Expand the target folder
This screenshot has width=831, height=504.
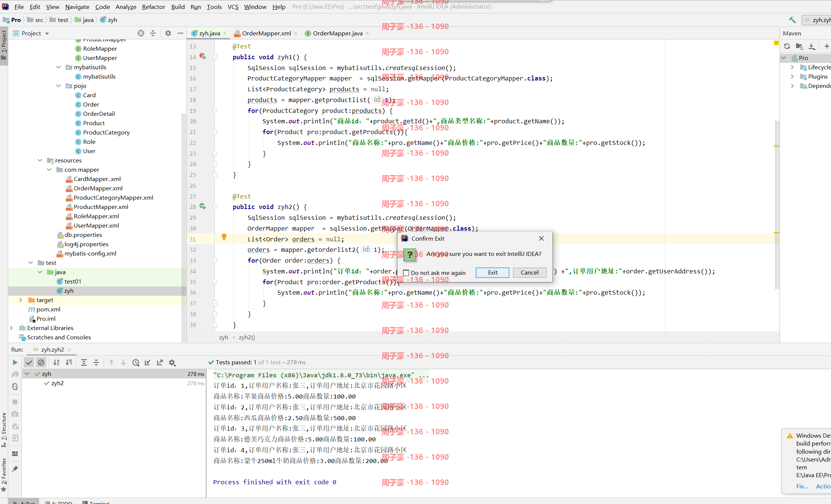21,300
